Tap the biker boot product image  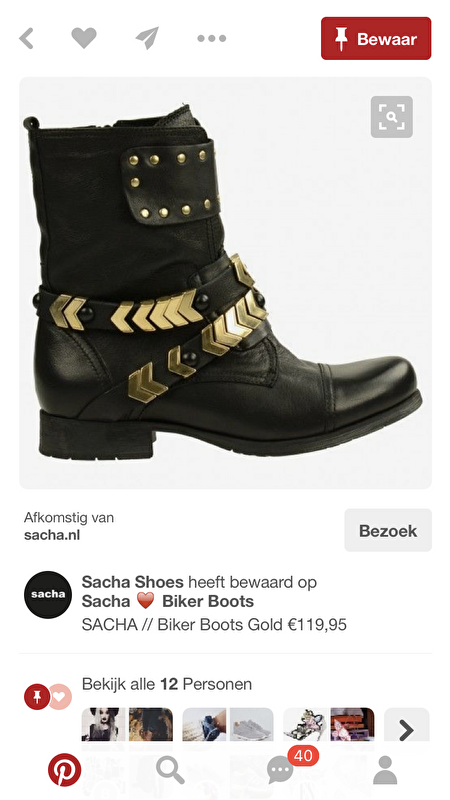(x=226, y=283)
